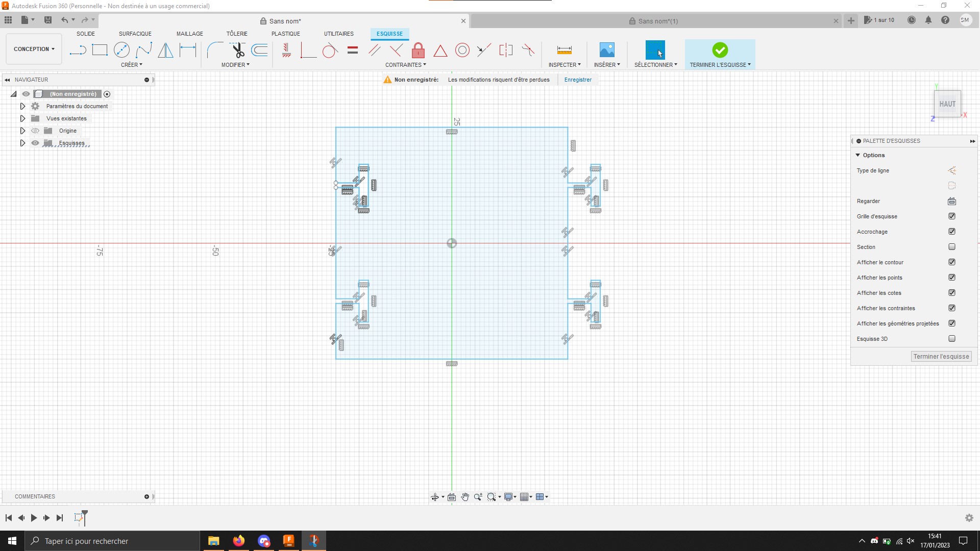The width and height of the screenshot is (980, 551).
Task: Select the Spline tool
Action: [144, 50]
